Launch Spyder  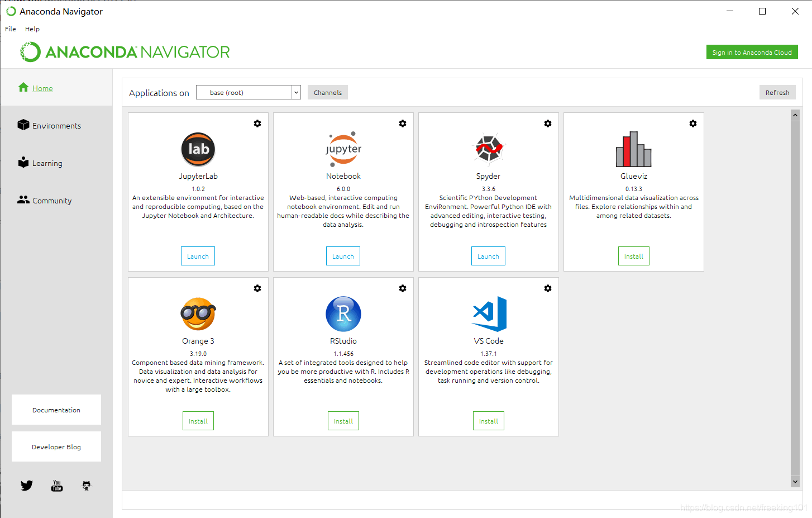489,256
